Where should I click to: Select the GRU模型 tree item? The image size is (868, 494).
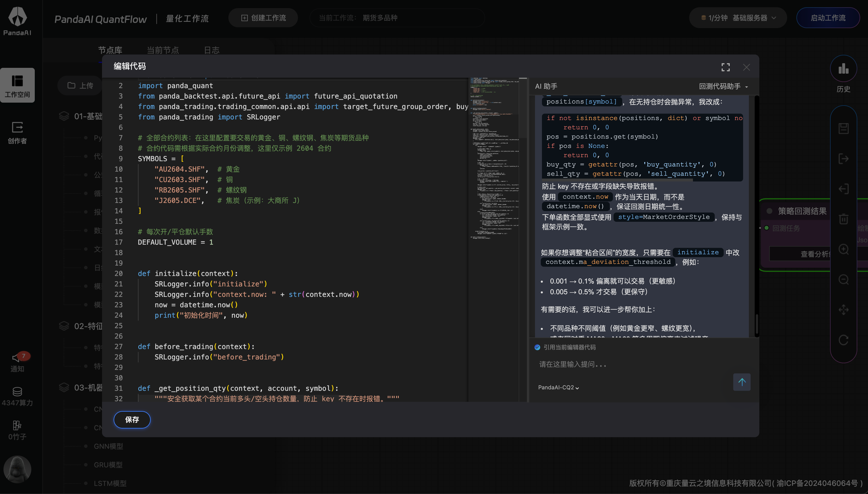pos(108,465)
